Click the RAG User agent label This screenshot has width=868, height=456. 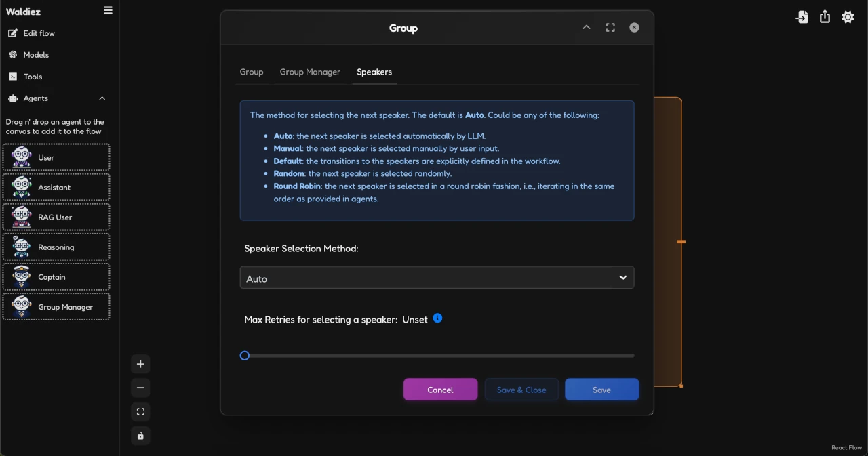click(55, 217)
